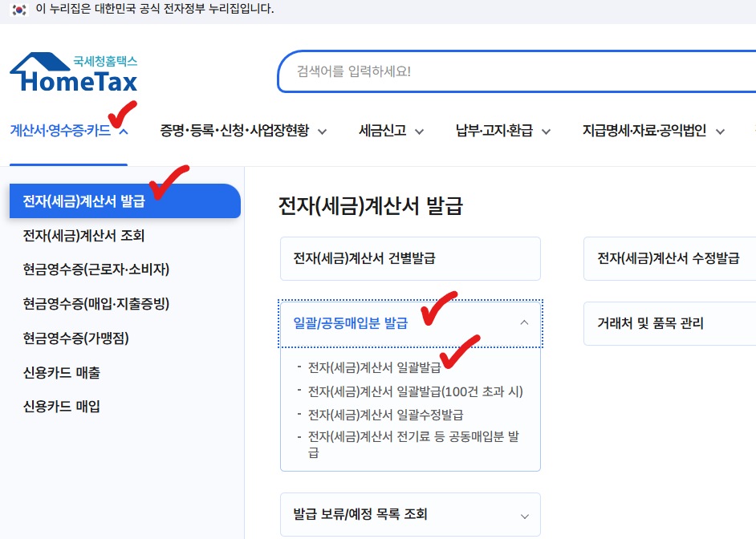Click the 대한민국 공식 전자정부 누리집 notice
The width and height of the screenshot is (756, 539).
pos(155,9)
